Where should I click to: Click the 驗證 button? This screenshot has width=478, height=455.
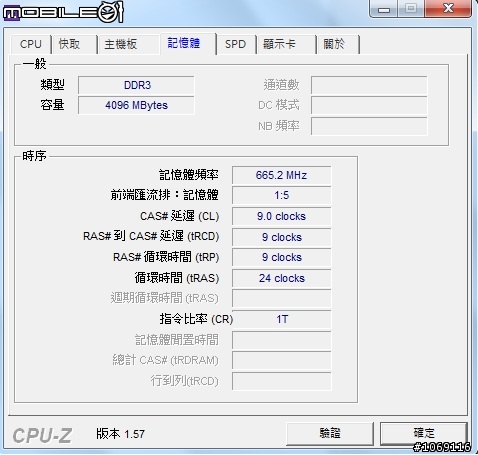pos(330,433)
